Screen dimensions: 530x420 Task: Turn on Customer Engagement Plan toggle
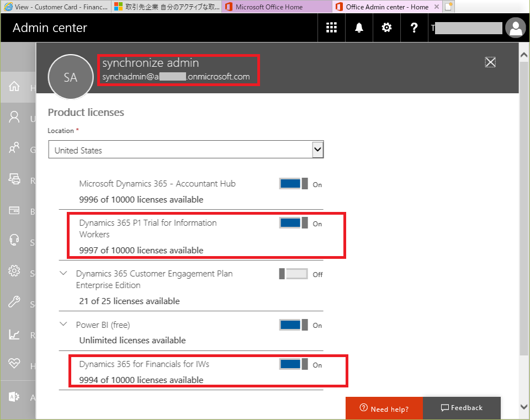pyautogui.click(x=293, y=274)
